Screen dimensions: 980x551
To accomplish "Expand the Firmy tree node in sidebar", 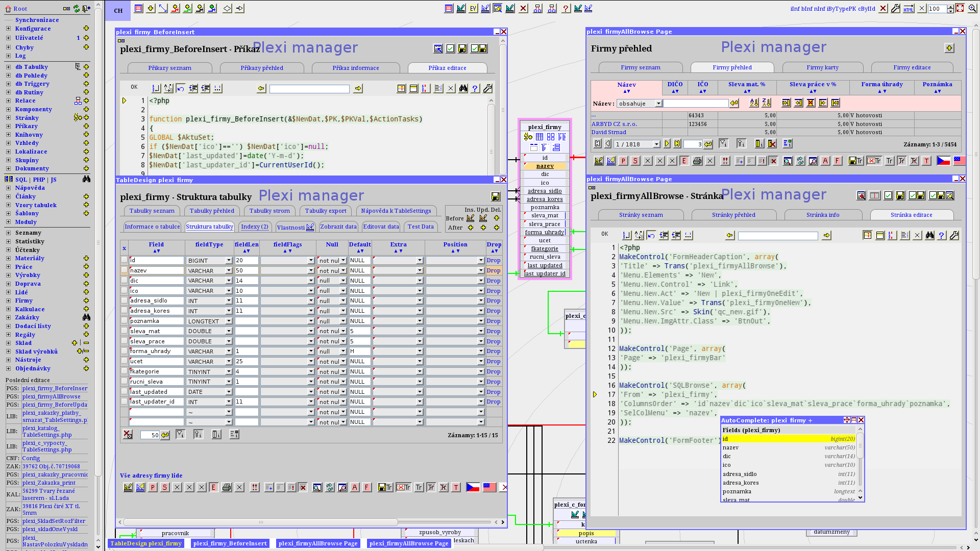I will coord(8,301).
